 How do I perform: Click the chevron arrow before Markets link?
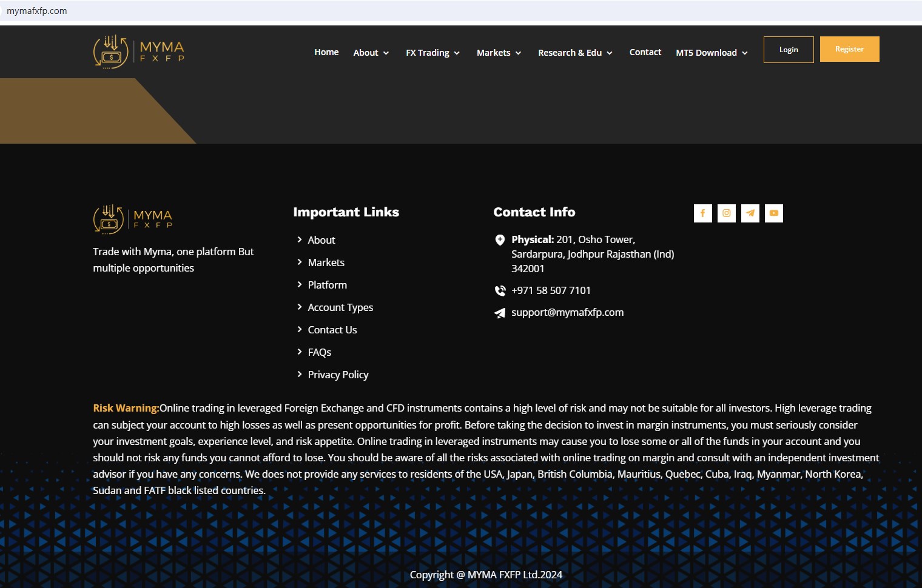pyautogui.click(x=300, y=262)
